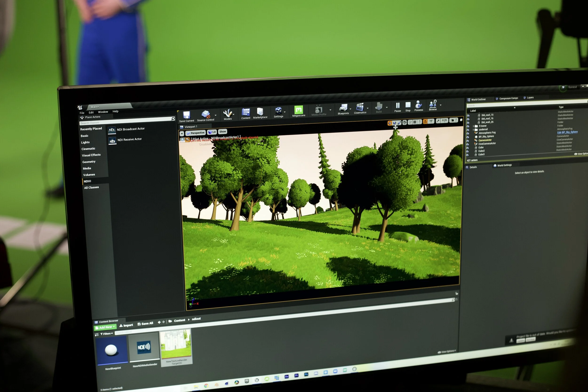Open the Window menu

coord(103,112)
